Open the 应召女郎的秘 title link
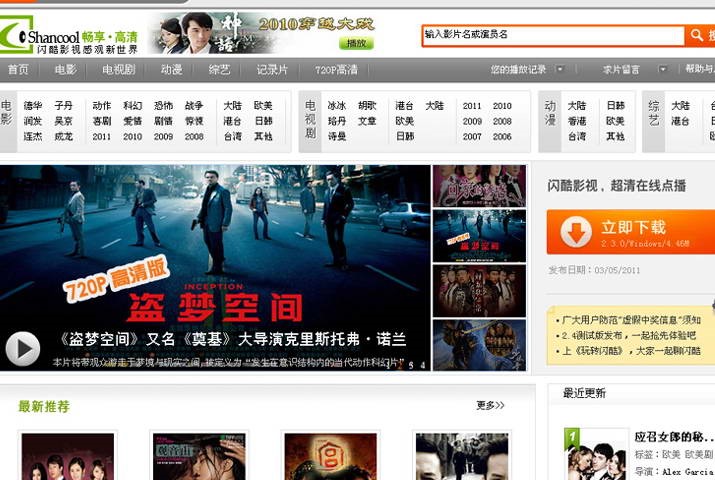 click(x=674, y=437)
